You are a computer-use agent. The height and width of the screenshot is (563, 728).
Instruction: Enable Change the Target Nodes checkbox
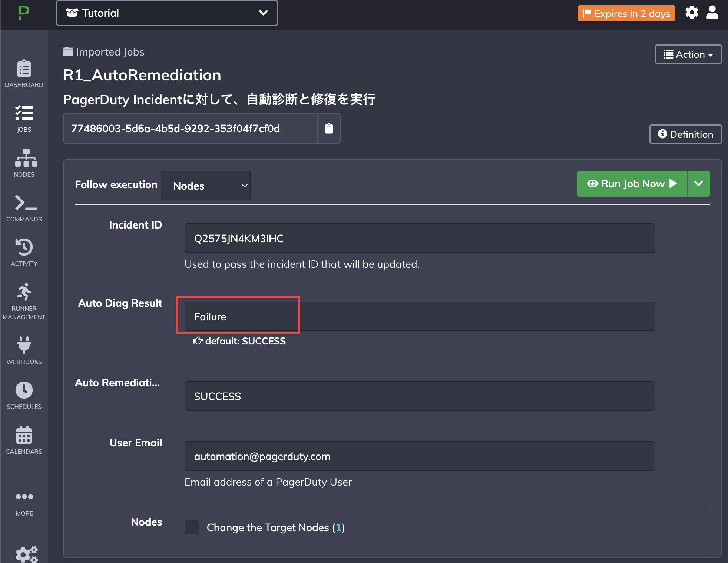[x=192, y=527]
